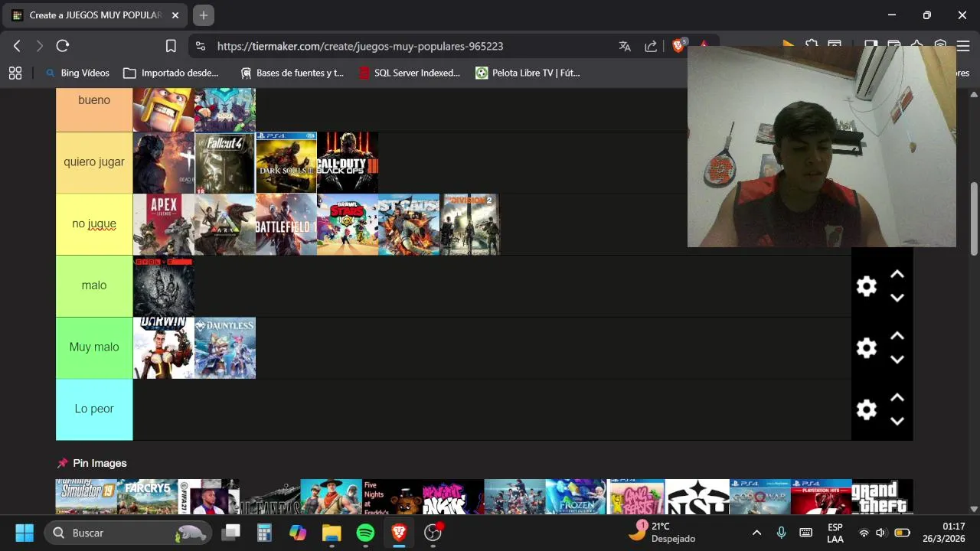
Task: Pick Five Nights at Freddy's image
Action: pyautogui.click(x=393, y=497)
